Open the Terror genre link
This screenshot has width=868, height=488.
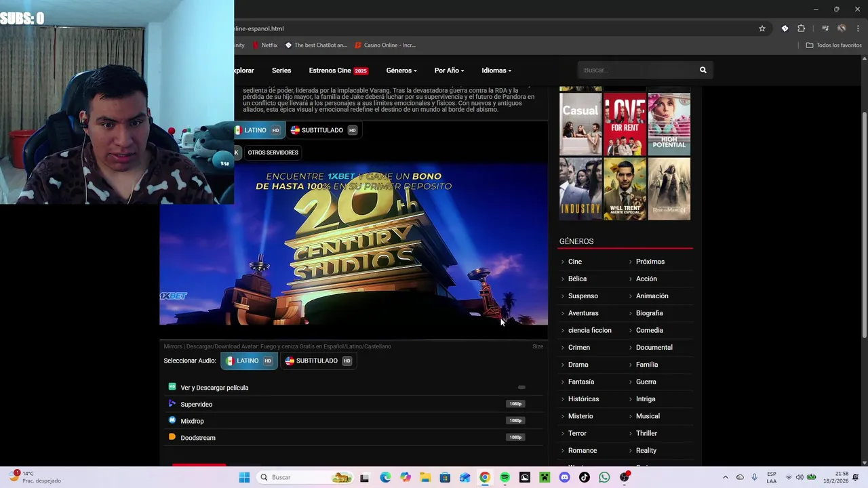coord(577,433)
